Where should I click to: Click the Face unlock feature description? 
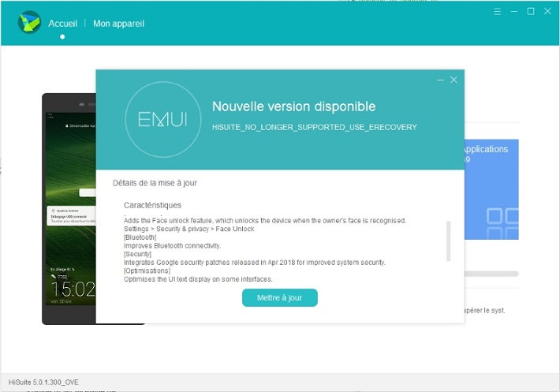[265, 221]
